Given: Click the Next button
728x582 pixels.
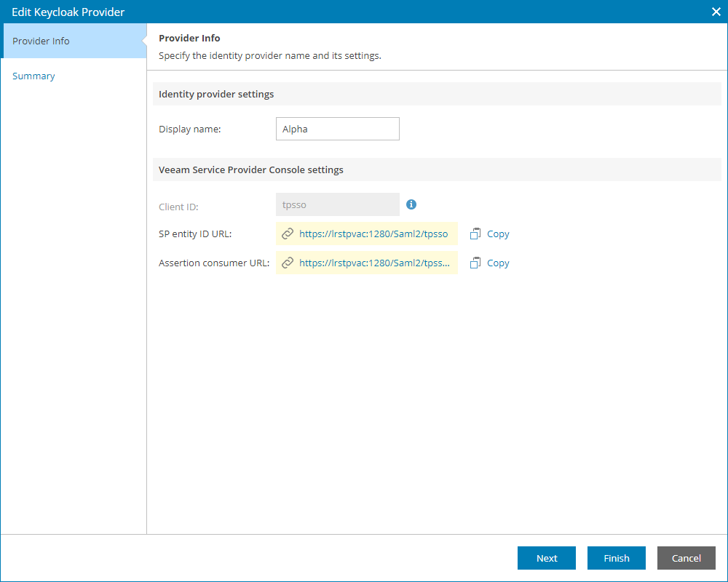Looking at the screenshot, I should (547, 558).
